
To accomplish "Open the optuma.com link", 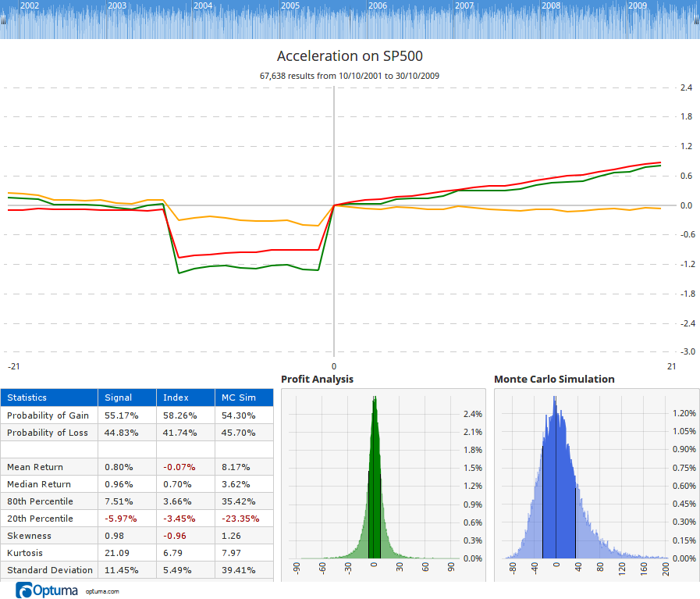I will pos(102,591).
